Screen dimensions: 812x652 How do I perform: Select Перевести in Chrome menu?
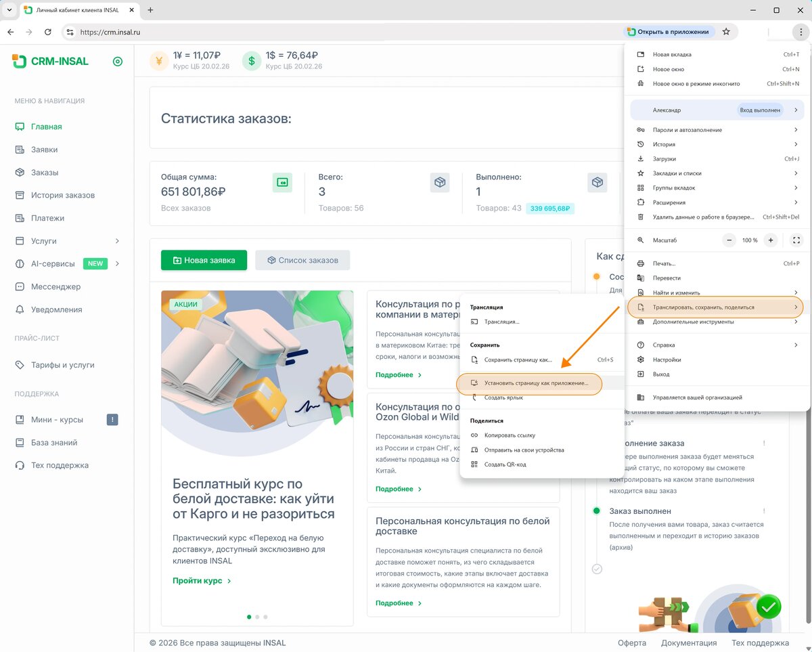(x=717, y=278)
